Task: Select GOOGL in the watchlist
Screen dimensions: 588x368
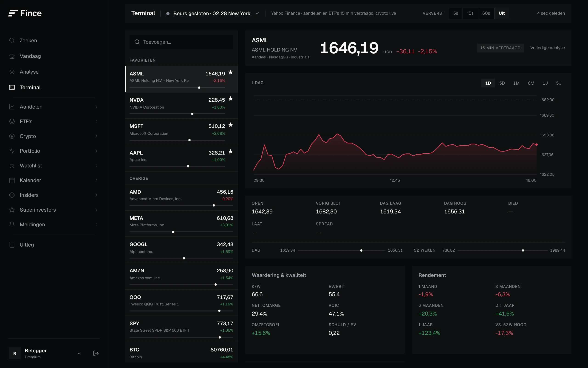Action: tap(181, 250)
